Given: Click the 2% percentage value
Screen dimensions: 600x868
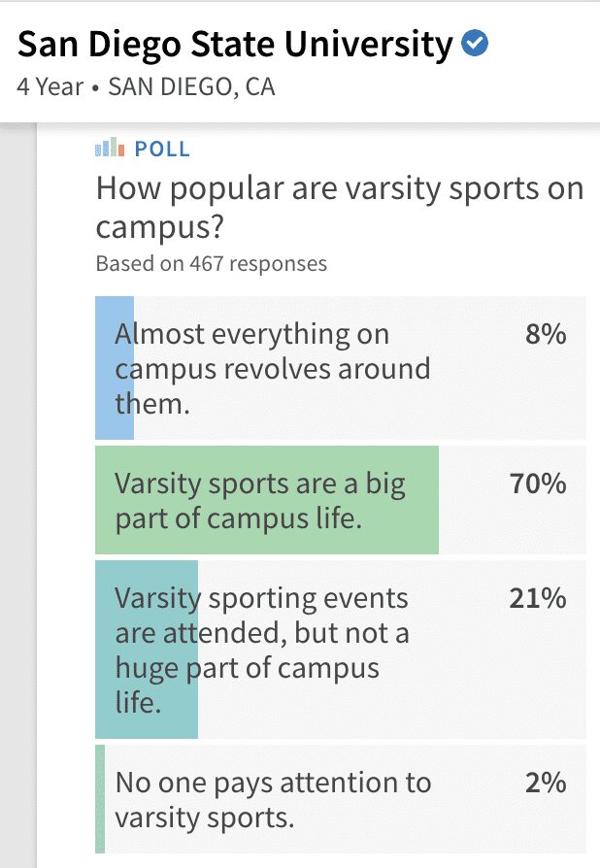Looking at the screenshot, I should click(x=546, y=783).
